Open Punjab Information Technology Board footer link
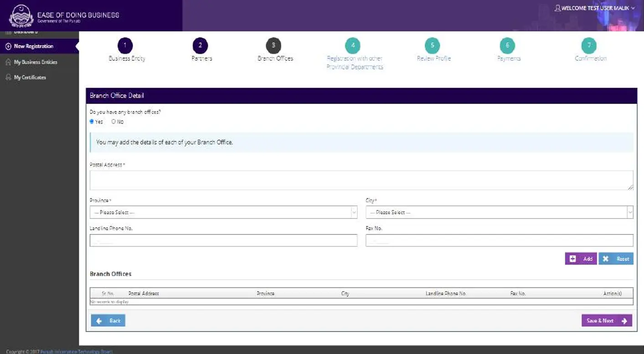 (x=76, y=352)
